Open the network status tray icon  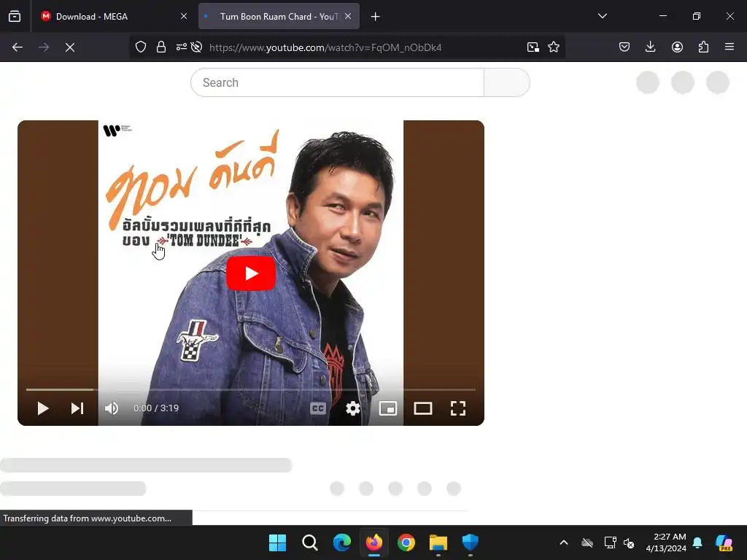[610, 542]
